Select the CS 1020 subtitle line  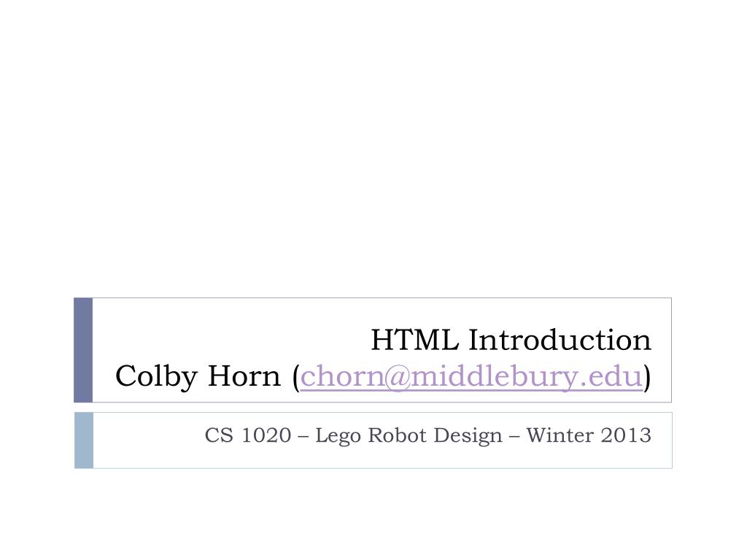pos(427,435)
